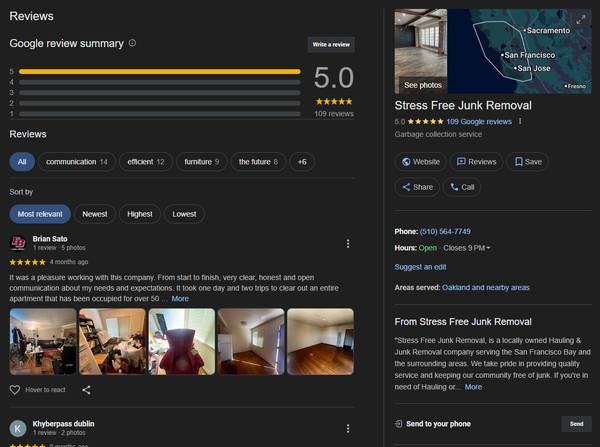Sort reviews by Lowest rating
This screenshot has width=600, height=447.
coord(184,213)
